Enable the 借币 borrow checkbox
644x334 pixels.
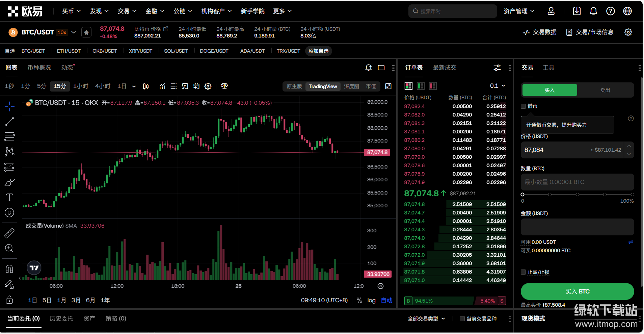point(524,106)
